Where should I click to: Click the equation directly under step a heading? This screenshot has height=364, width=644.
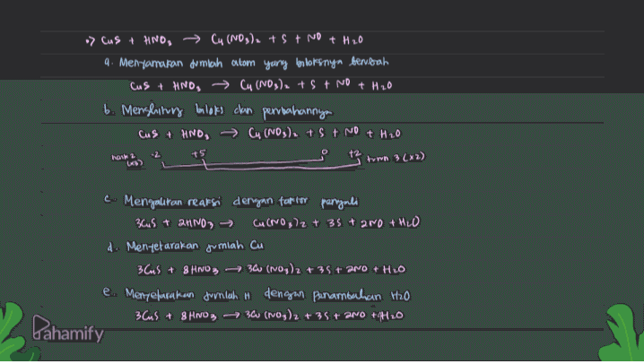click(261, 85)
